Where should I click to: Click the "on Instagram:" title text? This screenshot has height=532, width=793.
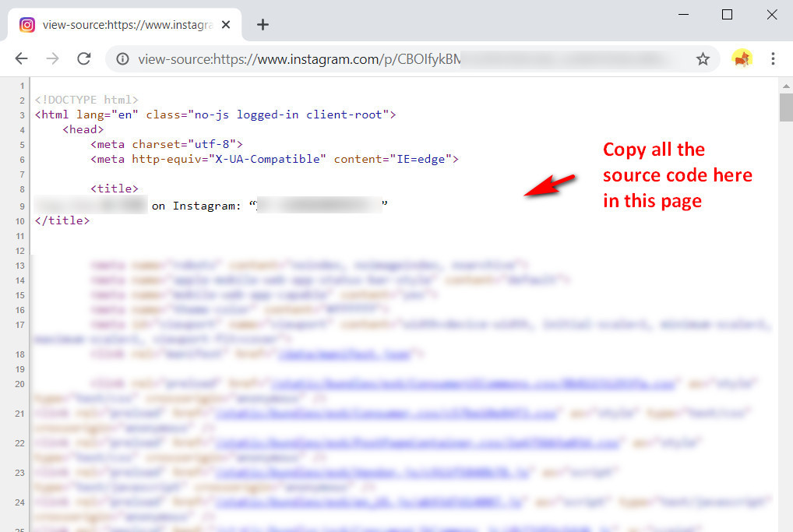(x=196, y=206)
